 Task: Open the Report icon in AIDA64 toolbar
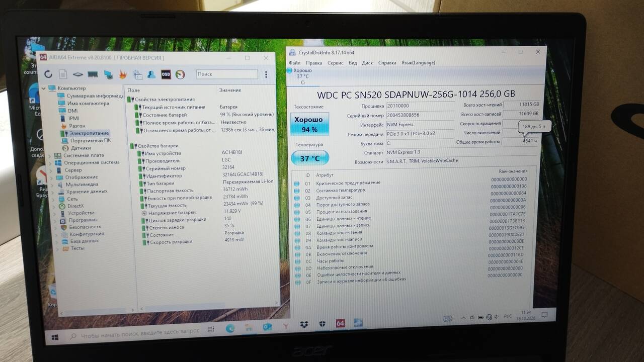(63, 74)
